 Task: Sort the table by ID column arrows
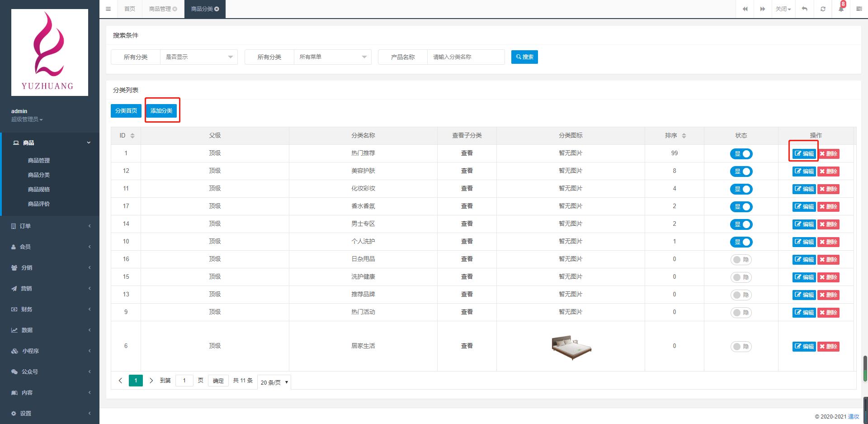click(132, 136)
